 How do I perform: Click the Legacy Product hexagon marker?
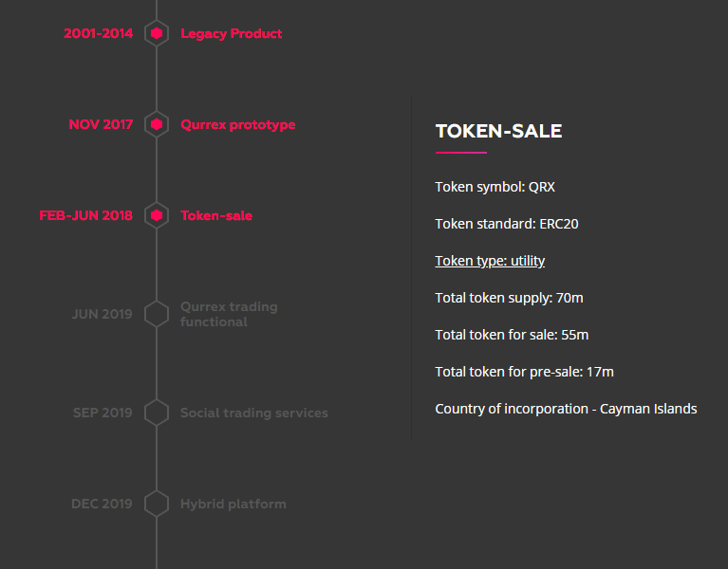click(157, 33)
